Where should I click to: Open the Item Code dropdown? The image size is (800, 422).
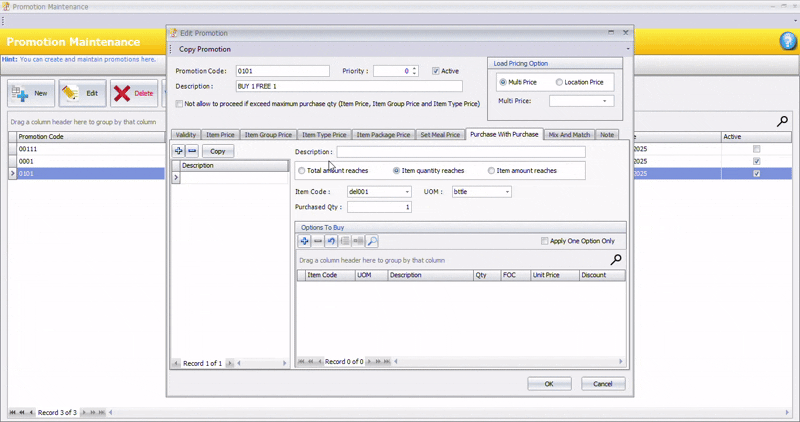click(x=406, y=192)
